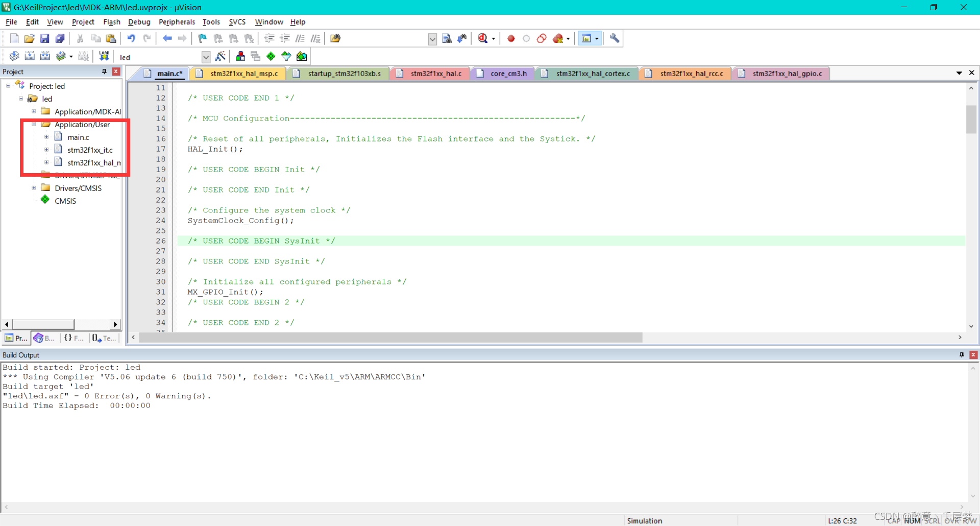The width and height of the screenshot is (980, 526).
Task: Open the target selection dropdown showing led
Action: (x=206, y=57)
